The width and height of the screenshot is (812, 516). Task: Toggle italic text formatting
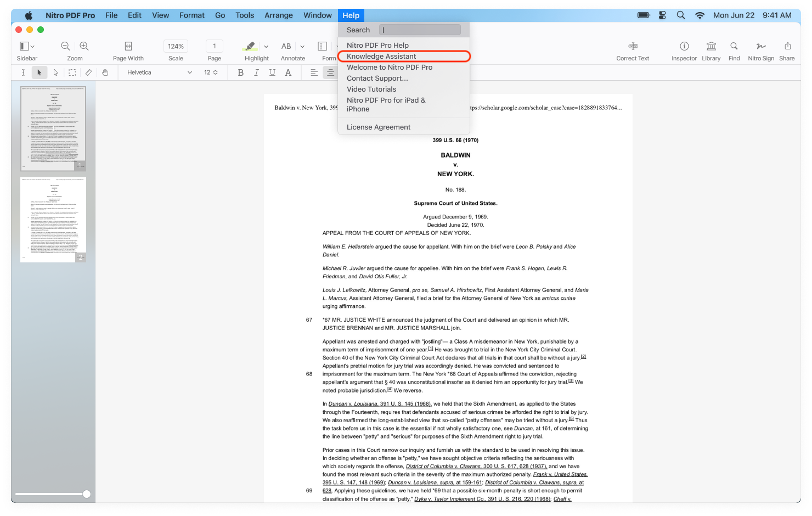256,72
